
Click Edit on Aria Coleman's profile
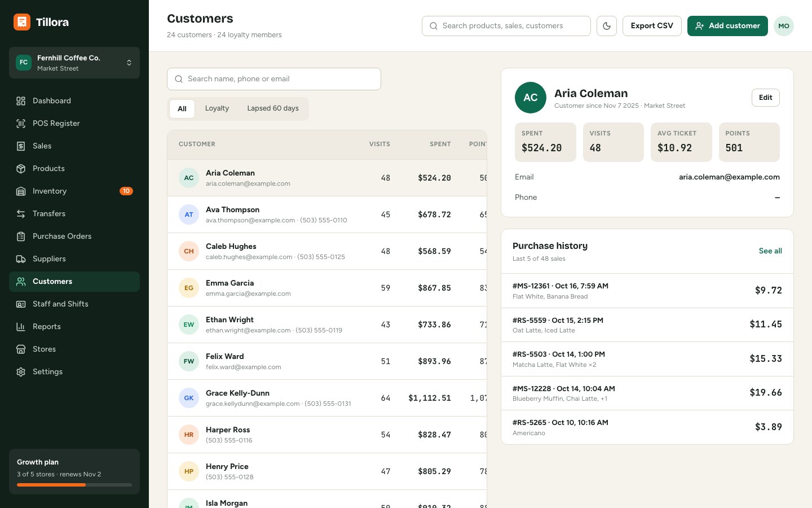coord(766,98)
